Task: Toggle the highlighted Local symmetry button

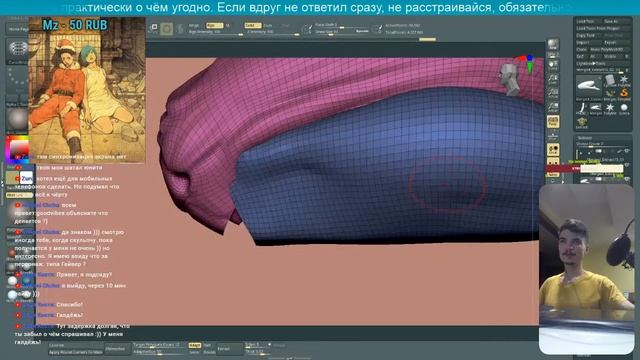Action: (x=553, y=149)
